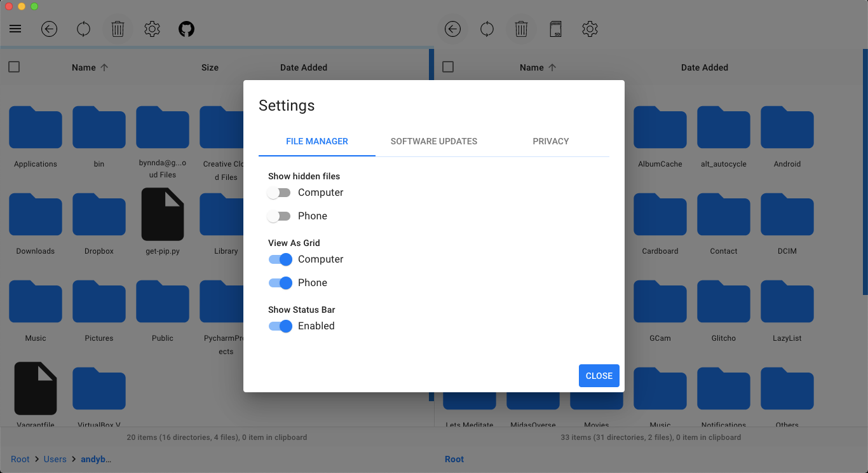Viewport: 868px width, 473px height.
Task: Disable View As Grid for Phone
Action: (280, 283)
